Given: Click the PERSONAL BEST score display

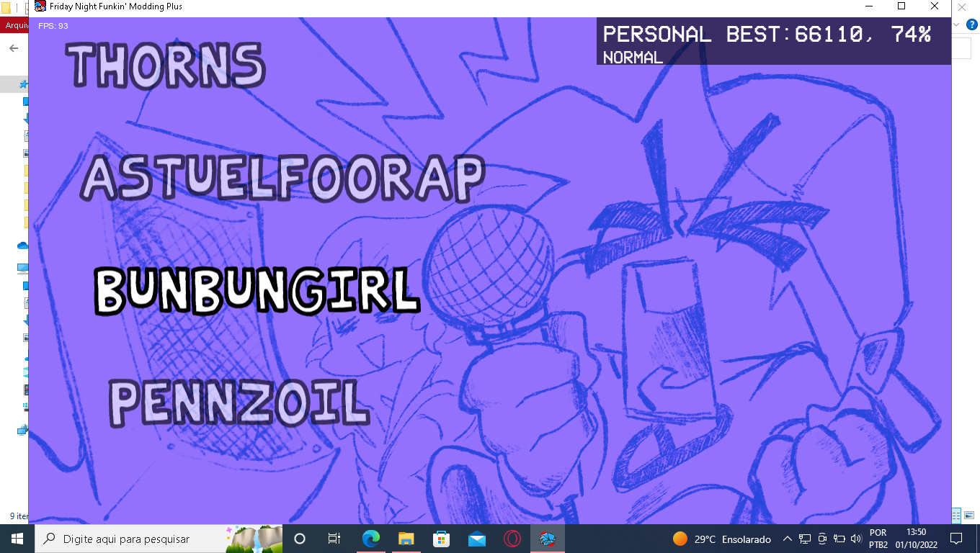Looking at the screenshot, I should tap(767, 34).
